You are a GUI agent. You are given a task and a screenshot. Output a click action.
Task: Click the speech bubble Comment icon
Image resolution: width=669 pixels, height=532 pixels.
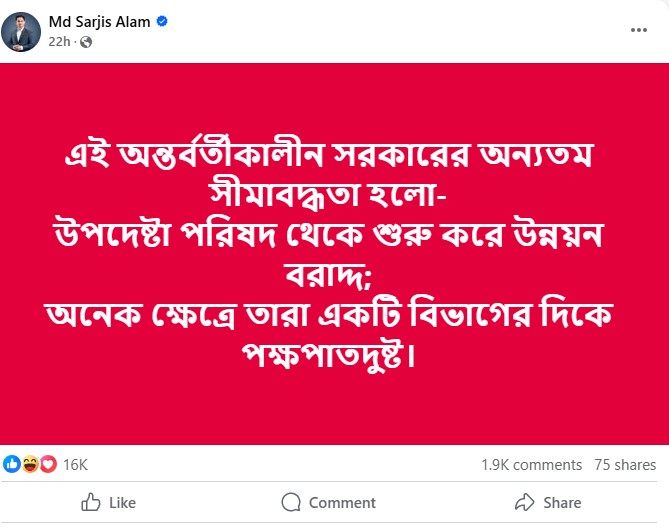[x=291, y=502]
